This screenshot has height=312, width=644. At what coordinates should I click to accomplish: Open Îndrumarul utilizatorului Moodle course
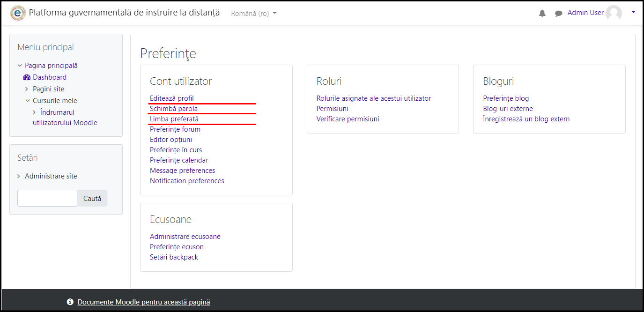[x=65, y=118]
